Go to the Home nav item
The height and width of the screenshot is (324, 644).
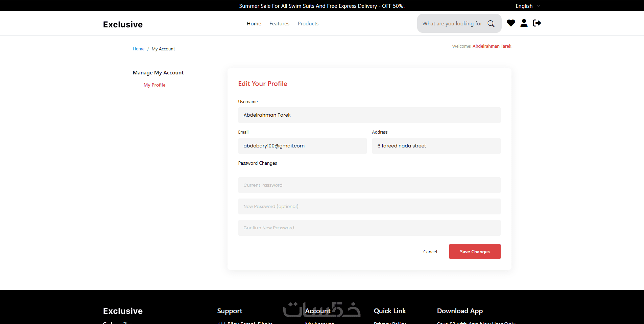(x=254, y=24)
